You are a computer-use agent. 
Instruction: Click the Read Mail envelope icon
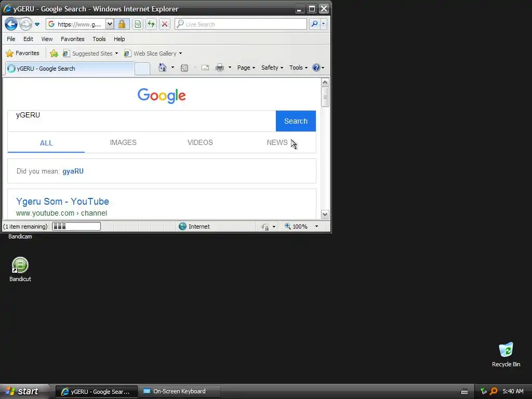coord(205,68)
